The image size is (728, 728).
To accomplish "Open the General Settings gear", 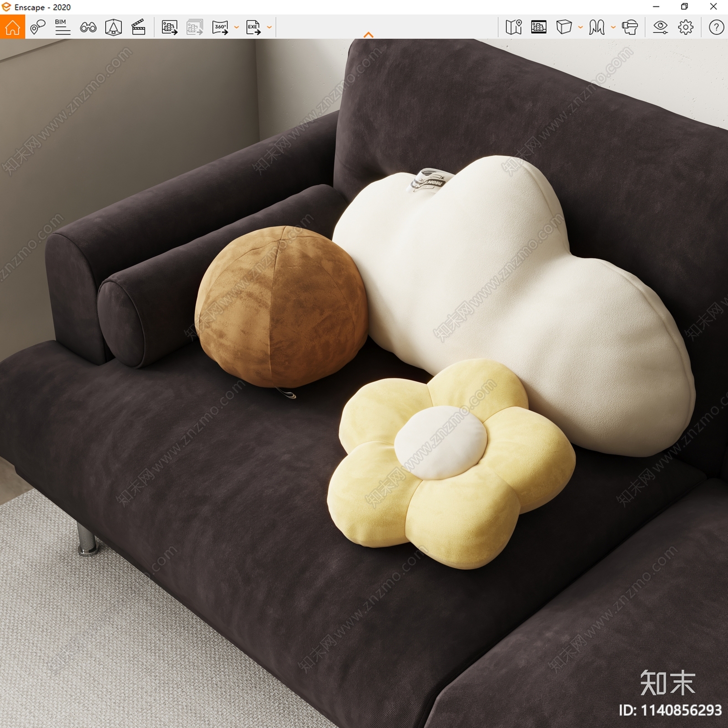I will pos(686,27).
